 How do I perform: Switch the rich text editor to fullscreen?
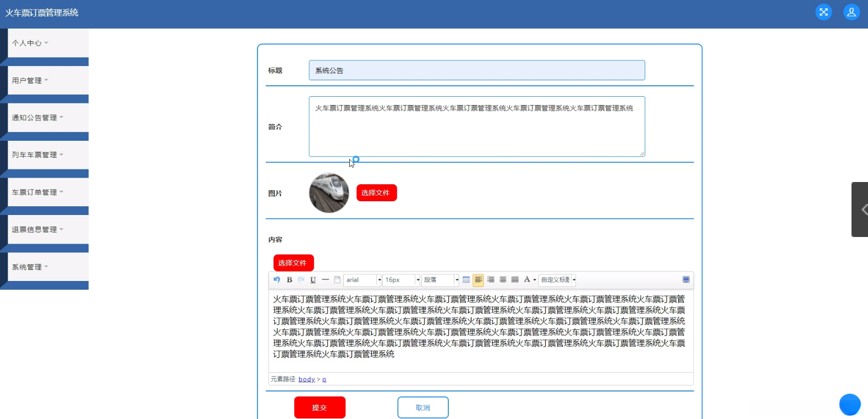click(686, 280)
